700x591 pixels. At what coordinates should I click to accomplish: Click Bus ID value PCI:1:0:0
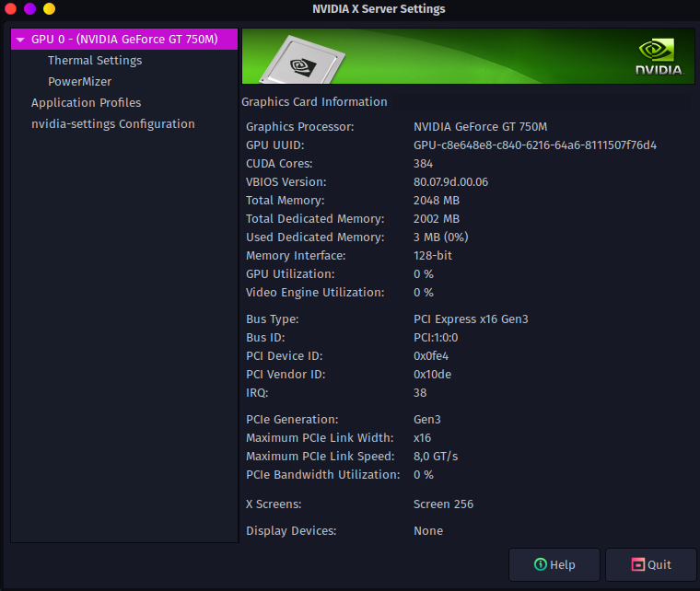(436, 338)
